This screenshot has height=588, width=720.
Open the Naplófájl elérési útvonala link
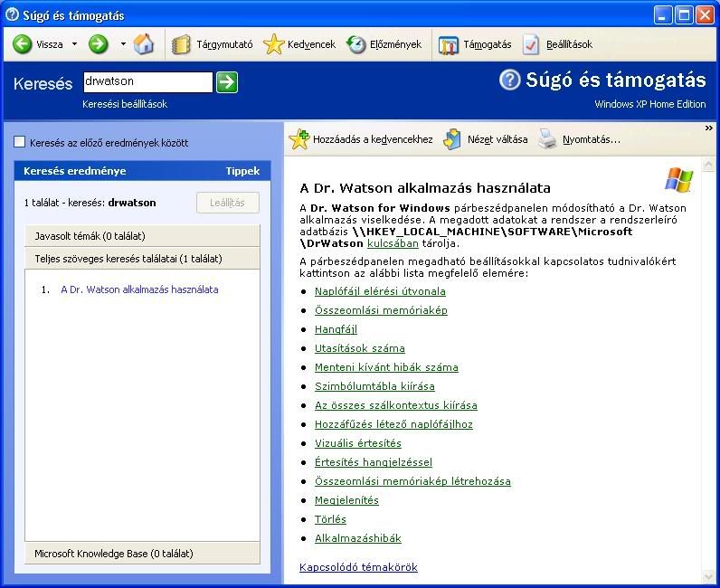380,291
